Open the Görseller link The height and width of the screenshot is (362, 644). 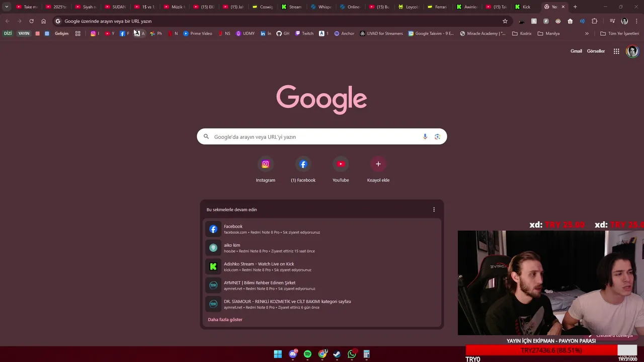pos(596,51)
